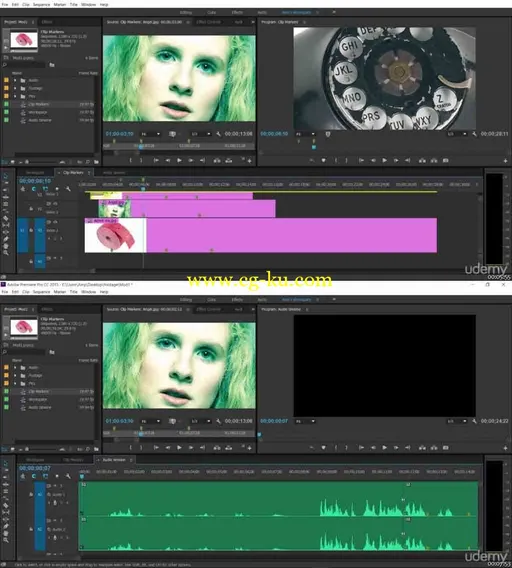
Task: Open workspace overflow chevron in top screenshot
Action: (x=334, y=12)
